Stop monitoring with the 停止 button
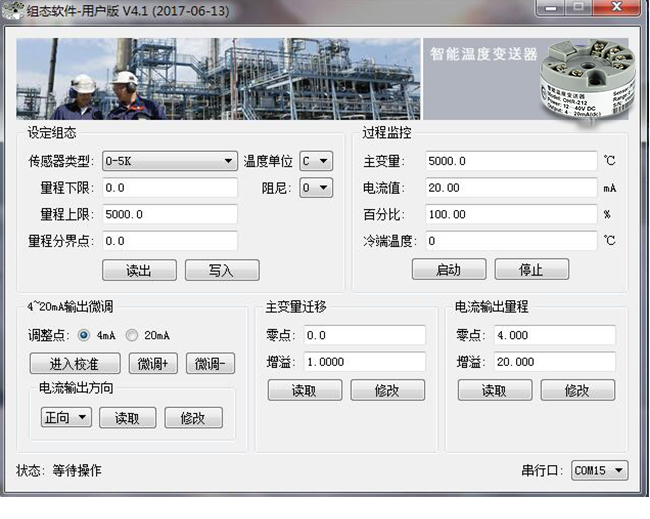Viewport: 650px width, 519px height. point(531,270)
